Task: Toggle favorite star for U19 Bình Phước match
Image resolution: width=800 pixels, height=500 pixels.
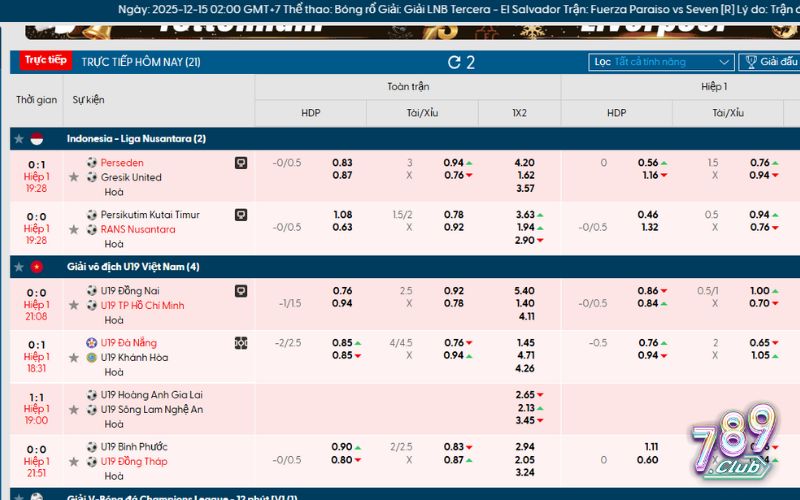Action: click(74, 461)
